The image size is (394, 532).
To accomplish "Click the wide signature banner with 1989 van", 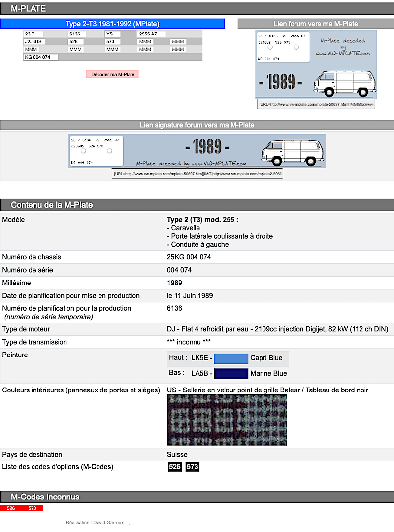I will 197,151.
